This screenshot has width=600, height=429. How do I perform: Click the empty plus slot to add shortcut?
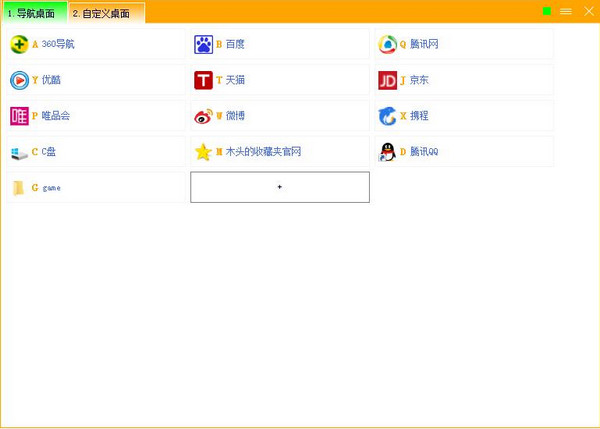tap(280, 187)
